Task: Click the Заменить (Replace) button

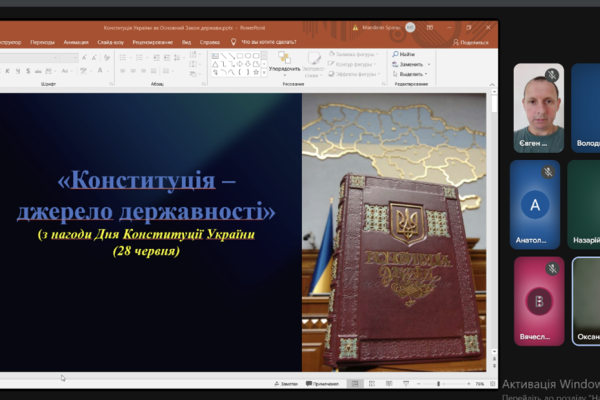Action: 414,65
